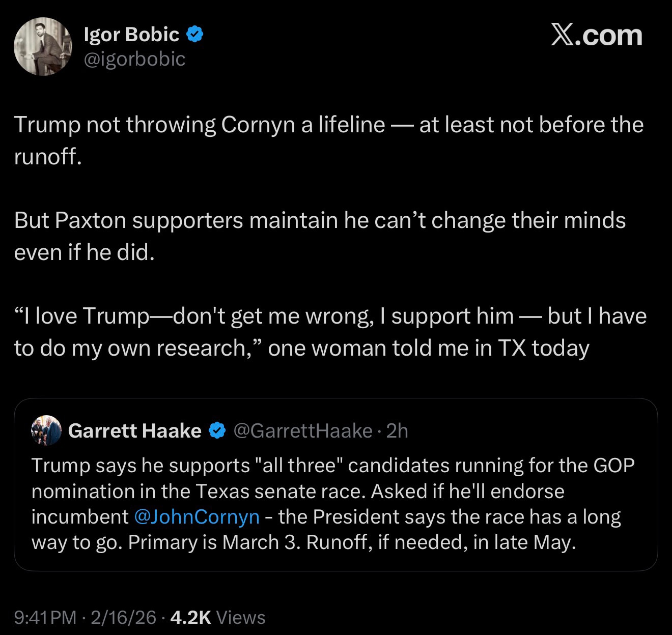Click the Garrett Haake display name
This screenshot has height=635, width=672.
coord(135,430)
